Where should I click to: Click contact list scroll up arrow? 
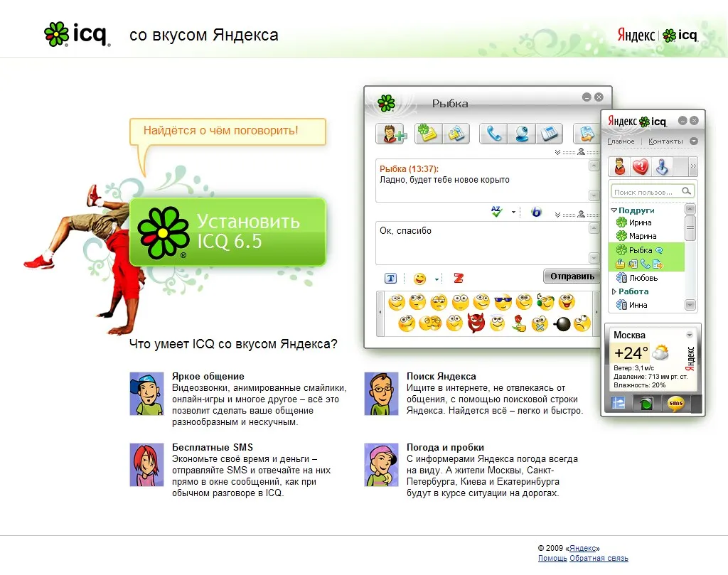[x=690, y=209]
